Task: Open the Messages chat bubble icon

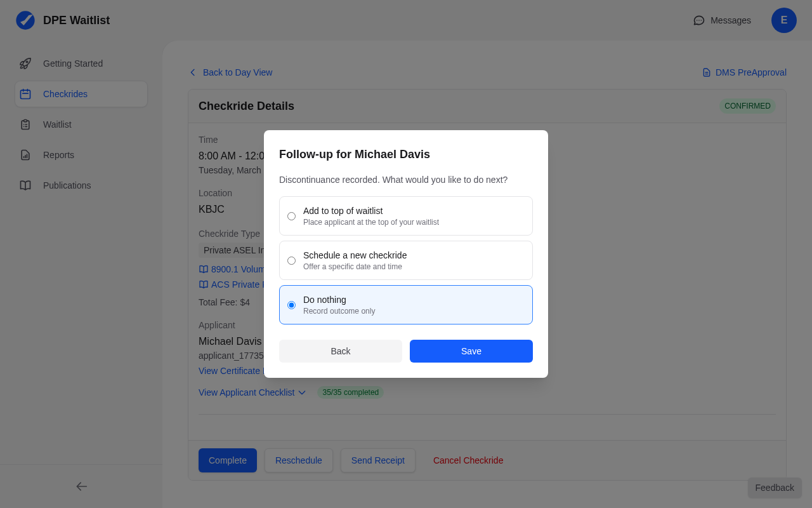Action: pyautogui.click(x=699, y=20)
